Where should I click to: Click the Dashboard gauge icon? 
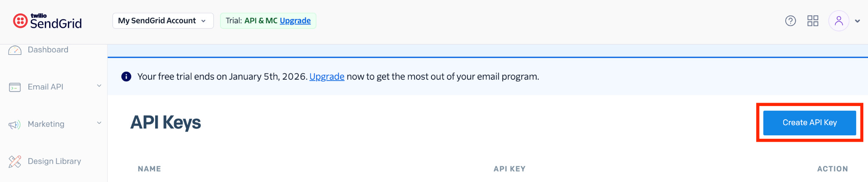point(15,50)
